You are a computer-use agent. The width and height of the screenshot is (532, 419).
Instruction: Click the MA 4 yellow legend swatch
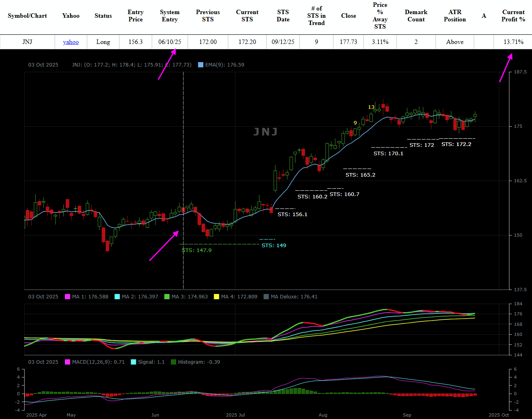[216, 297]
